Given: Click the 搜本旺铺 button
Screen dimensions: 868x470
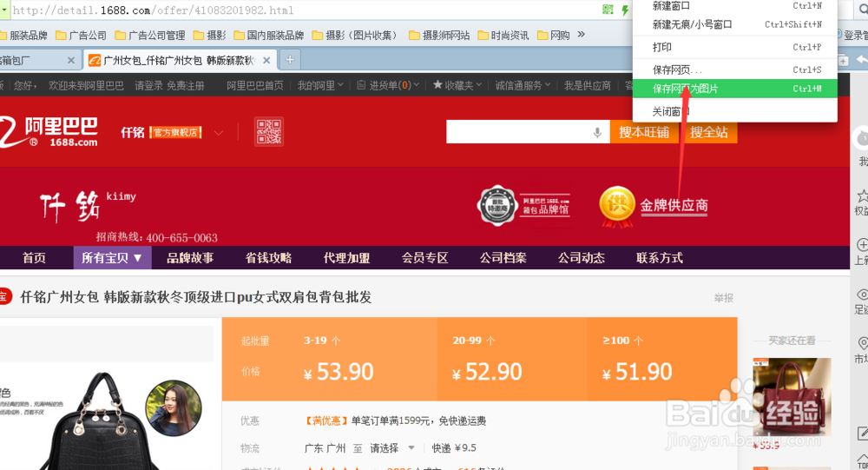Looking at the screenshot, I should point(644,132).
